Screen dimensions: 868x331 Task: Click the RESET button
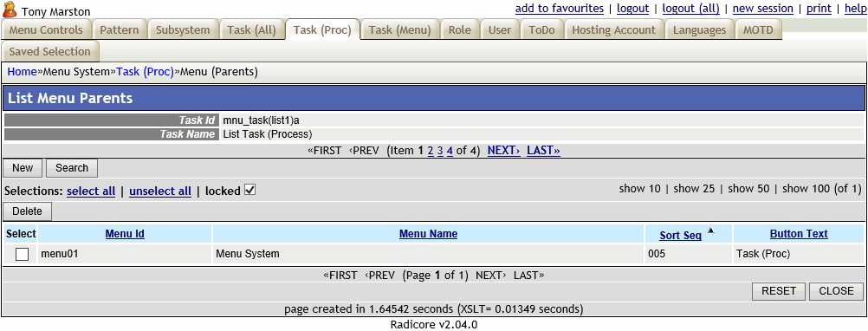(x=779, y=291)
